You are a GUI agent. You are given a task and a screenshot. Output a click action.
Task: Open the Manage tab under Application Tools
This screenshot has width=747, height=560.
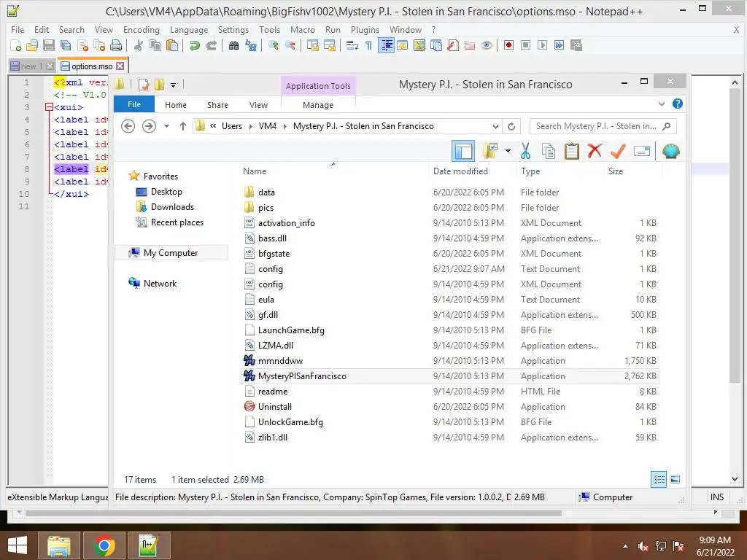318,105
